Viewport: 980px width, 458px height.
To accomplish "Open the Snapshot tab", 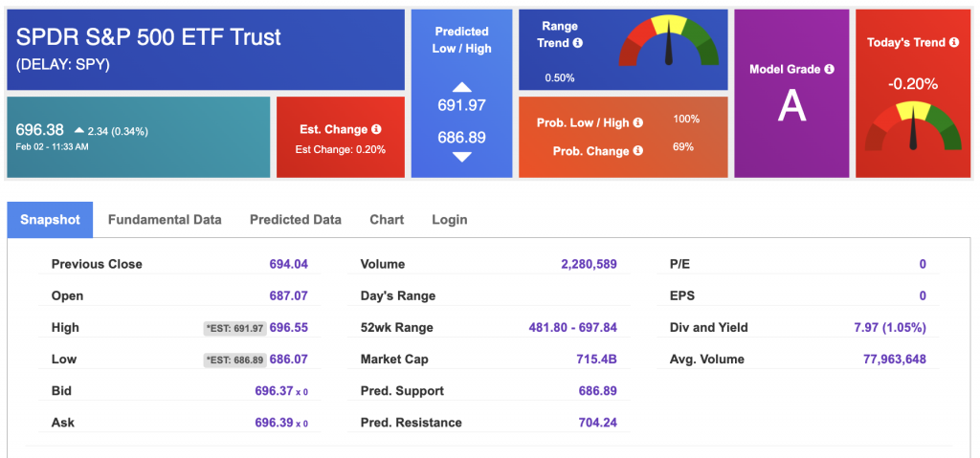I will [x=50, y=219].
